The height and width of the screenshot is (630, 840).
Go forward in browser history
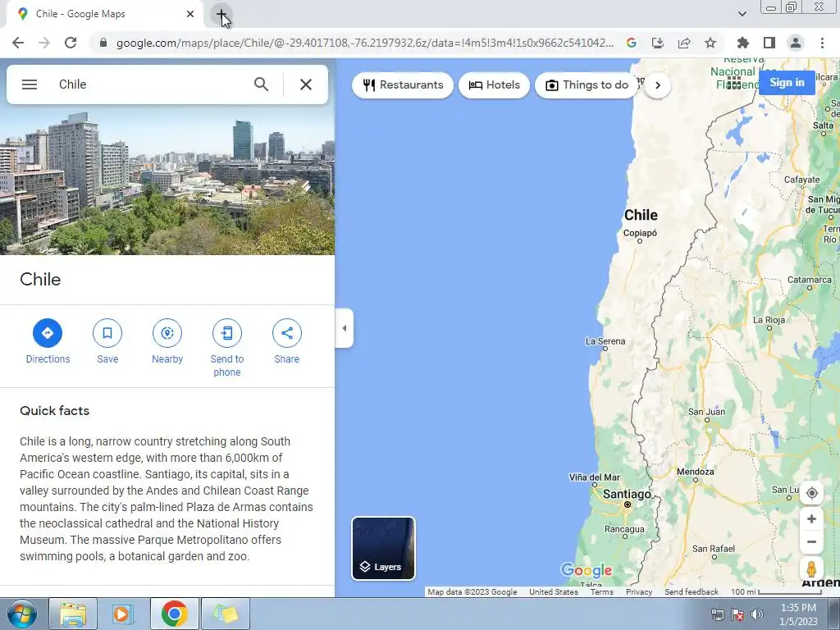click(44, 43)
